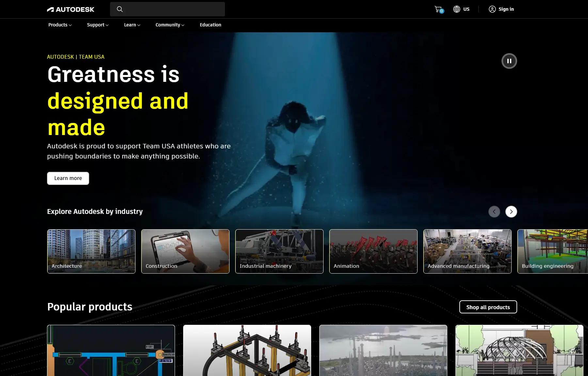
Task: Click the US region selector
Action: (467, 9)
